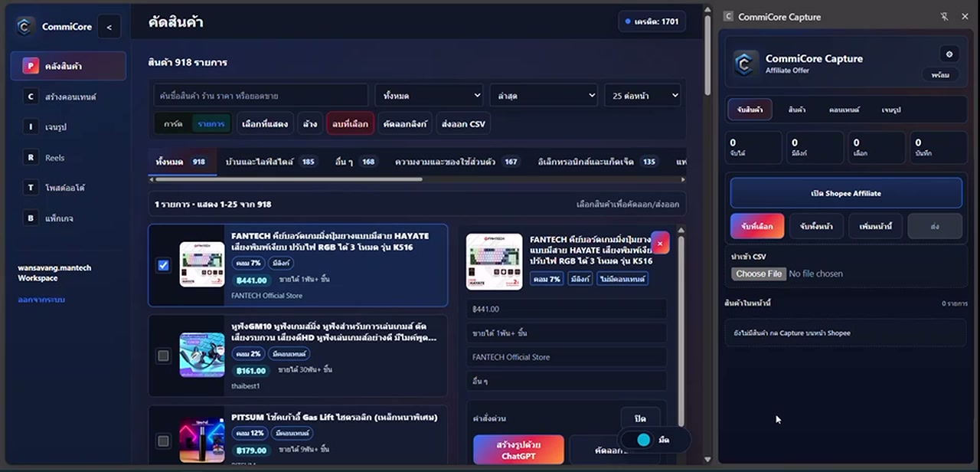
Task: Click the pin icon in Capture title bar
Action: [944, 16]
